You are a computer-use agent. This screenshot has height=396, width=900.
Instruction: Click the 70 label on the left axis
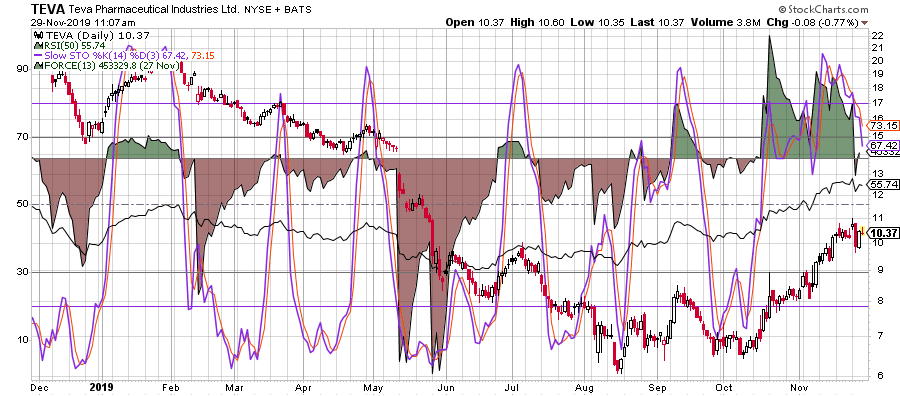pyautogui.click(x=23, y=137)
